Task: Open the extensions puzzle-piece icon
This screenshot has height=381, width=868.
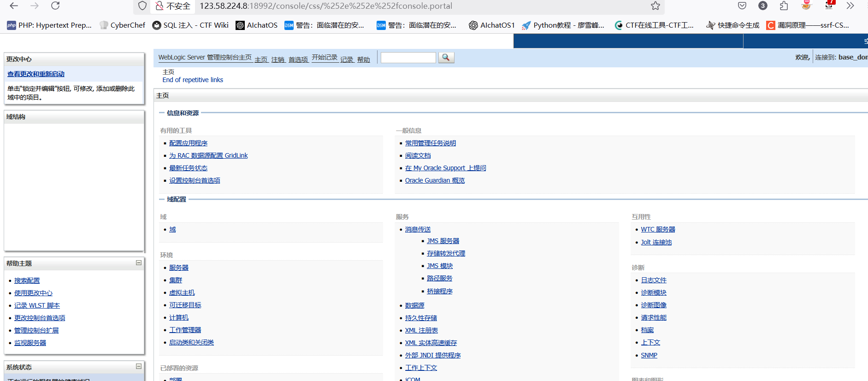Action: tap(784, 6)
